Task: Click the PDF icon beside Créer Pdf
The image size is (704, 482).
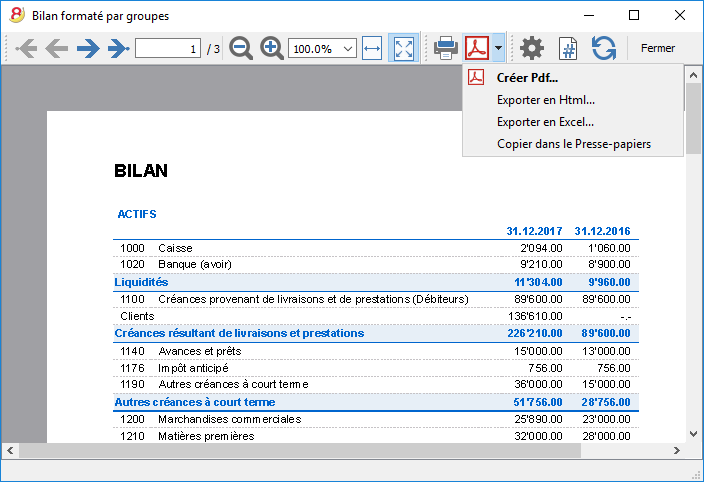Action: click(x=476, y=77)
